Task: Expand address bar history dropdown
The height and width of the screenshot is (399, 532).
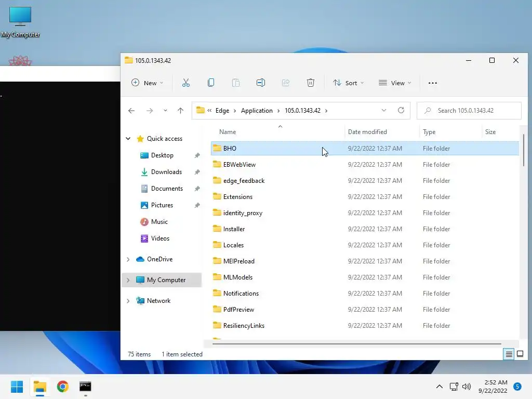Action: click(x=384, y=110)
